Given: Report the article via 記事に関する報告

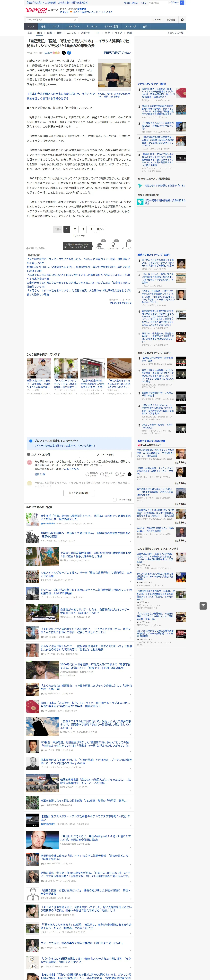Looking at the screenshot, I should (35, 248).
